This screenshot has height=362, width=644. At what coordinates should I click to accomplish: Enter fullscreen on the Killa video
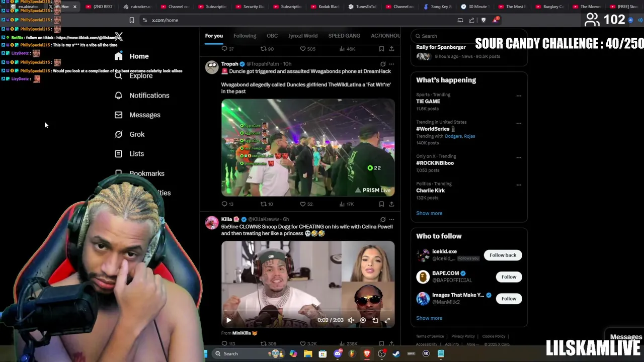click(387, 320)
